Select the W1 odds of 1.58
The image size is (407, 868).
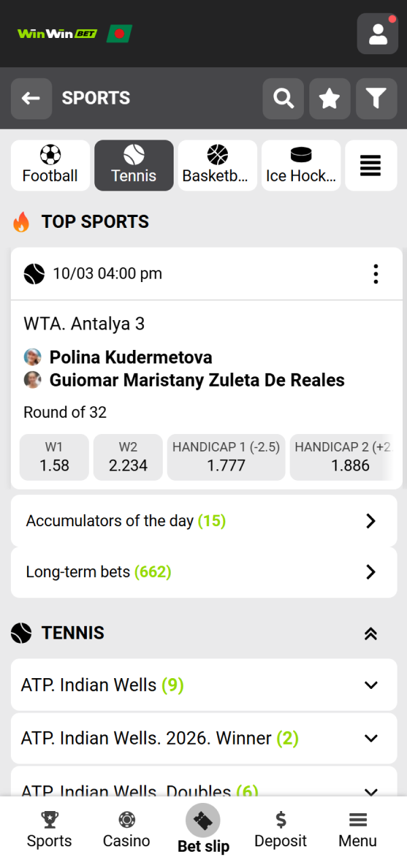(x=54, y=457)
